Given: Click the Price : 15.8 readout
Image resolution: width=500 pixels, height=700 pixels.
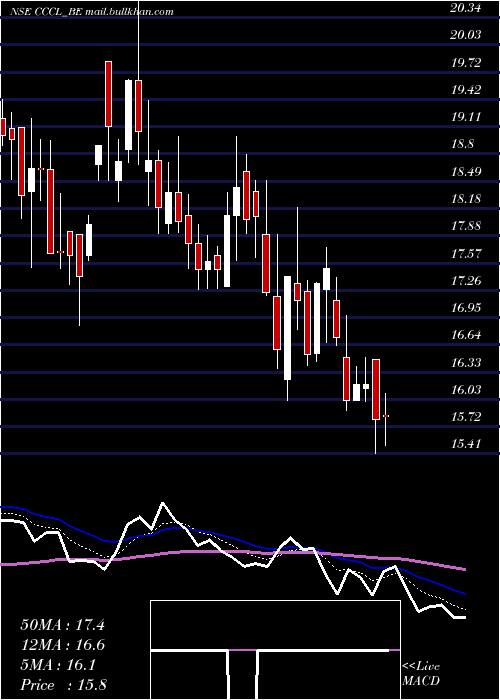Looking at the screenshot, I should pos(63,685).
